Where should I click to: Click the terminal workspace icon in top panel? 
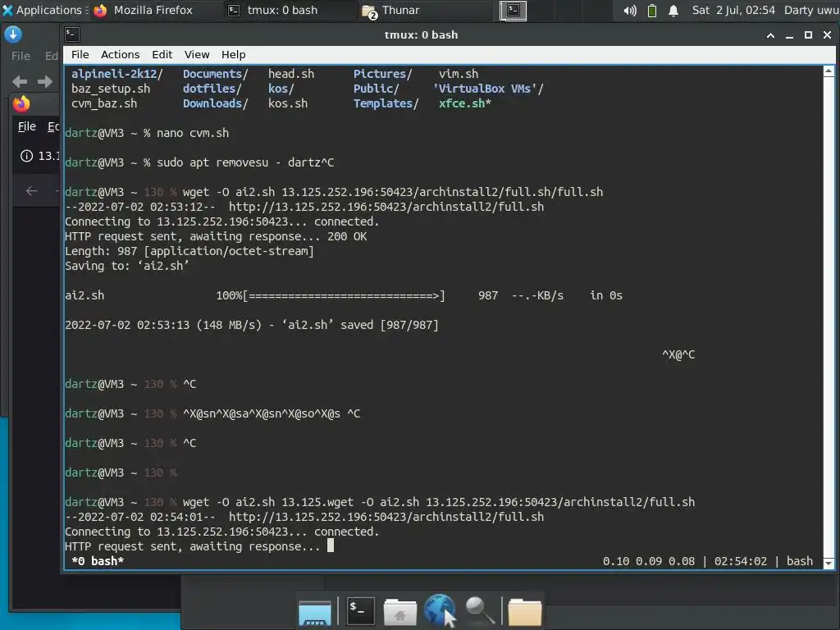(x=514, y=10)
